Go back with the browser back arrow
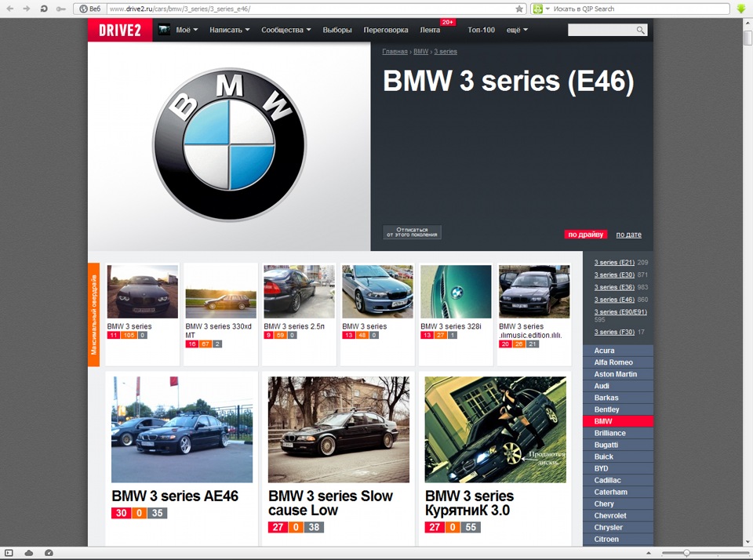 (10, 9)
